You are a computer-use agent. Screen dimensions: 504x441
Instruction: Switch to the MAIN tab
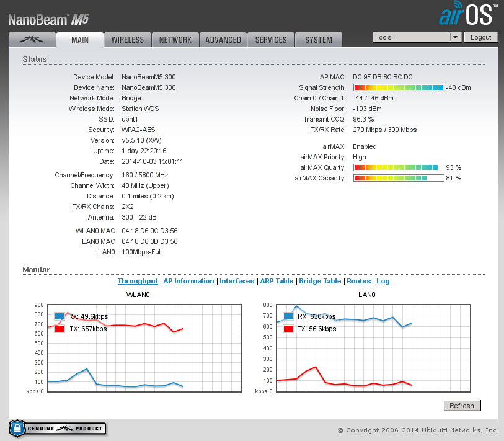[80, 40]
